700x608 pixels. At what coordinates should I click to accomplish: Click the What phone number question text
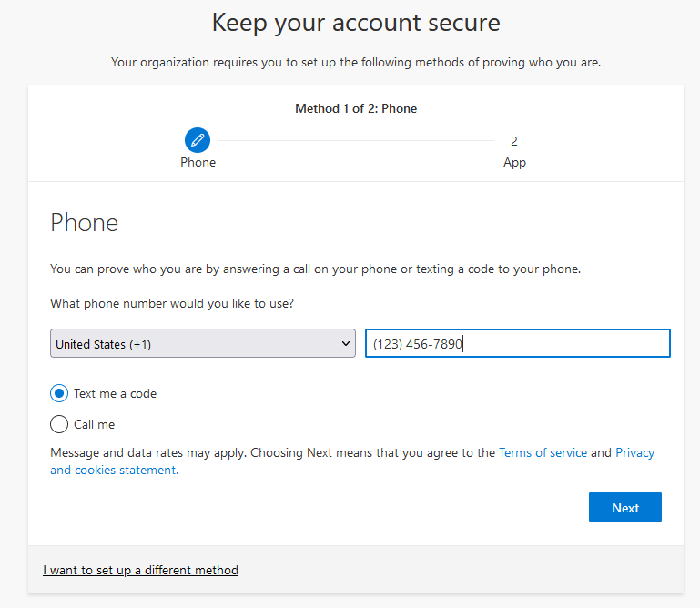pos(172,304)
